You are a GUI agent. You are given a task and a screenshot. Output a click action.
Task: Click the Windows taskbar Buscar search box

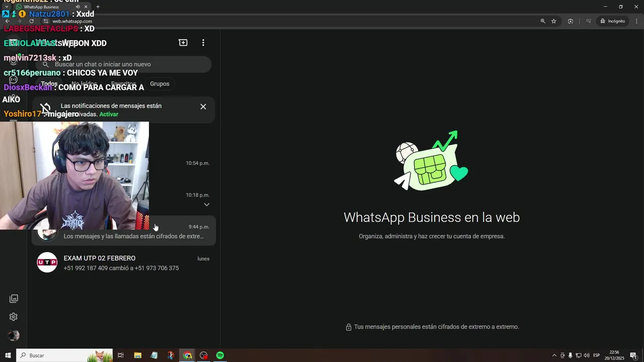click(x=64, y=355)
